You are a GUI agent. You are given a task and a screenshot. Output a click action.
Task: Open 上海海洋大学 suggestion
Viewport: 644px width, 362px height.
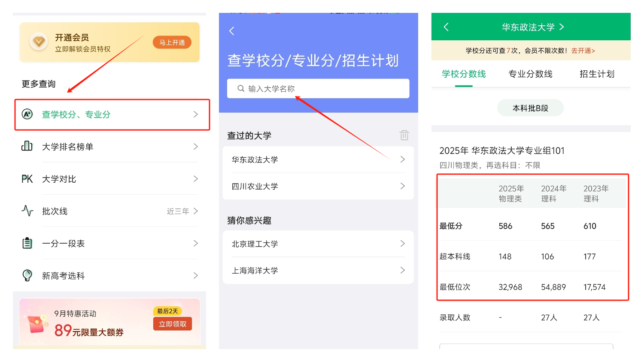click(318, 270)
